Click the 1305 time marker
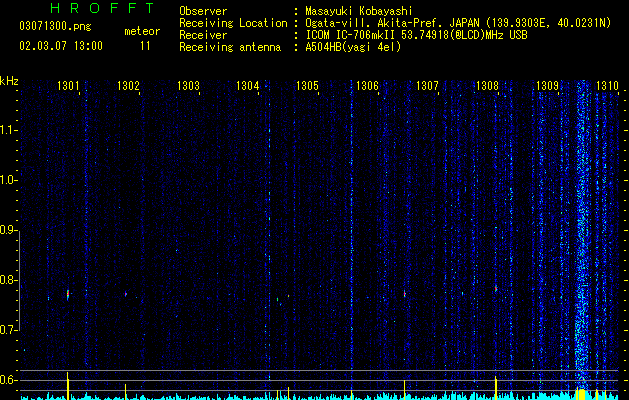Image resolution: width=629 pixels, height=400 pixels. coord(307,85)
